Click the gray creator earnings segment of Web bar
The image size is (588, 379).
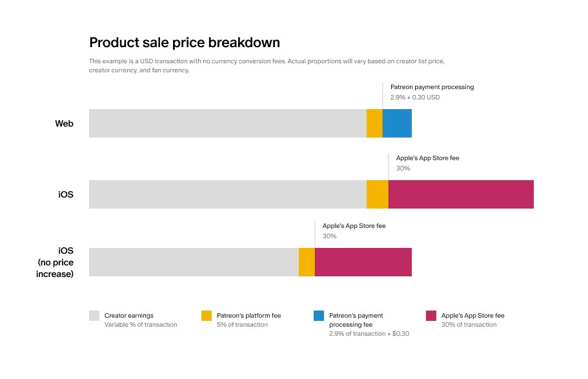227,123
